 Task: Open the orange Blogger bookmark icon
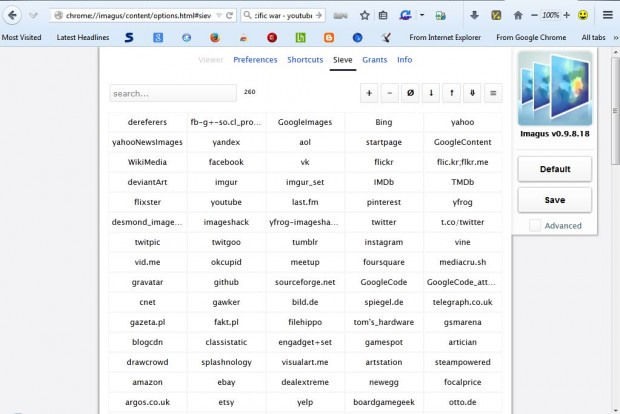[329, 38]
